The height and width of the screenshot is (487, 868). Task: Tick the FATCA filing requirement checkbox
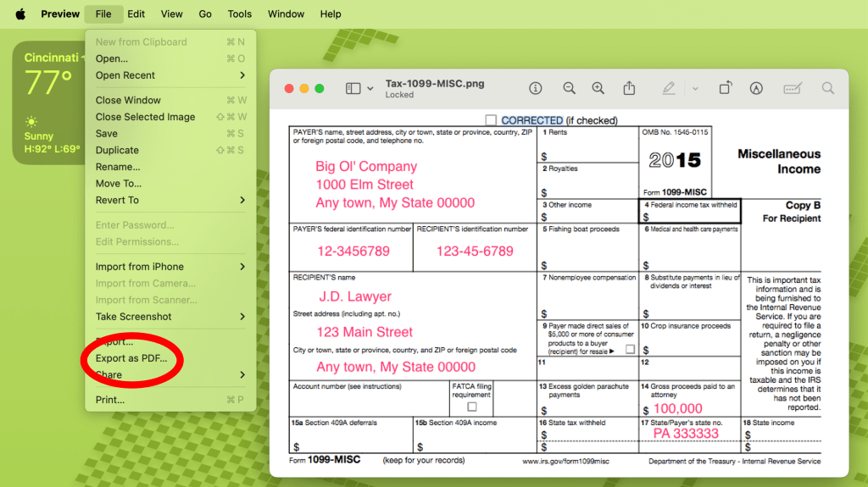471,407
